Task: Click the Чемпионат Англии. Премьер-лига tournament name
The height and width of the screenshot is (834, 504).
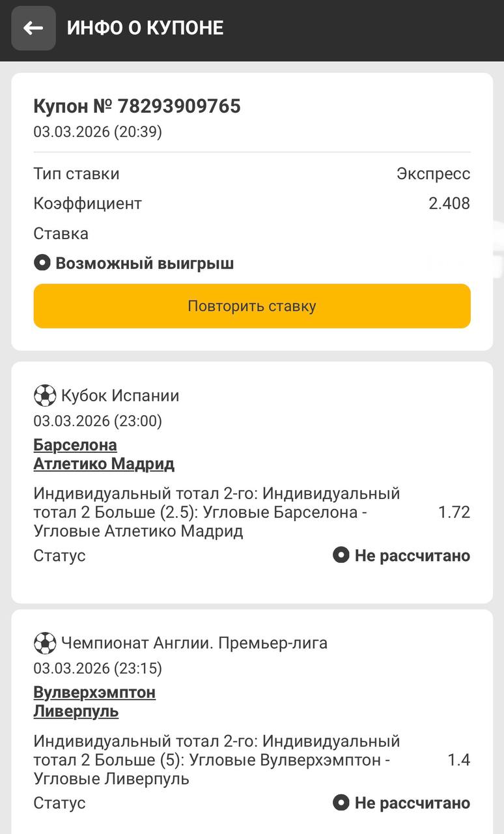Action: pyautogui.click(x=194, y=643)
